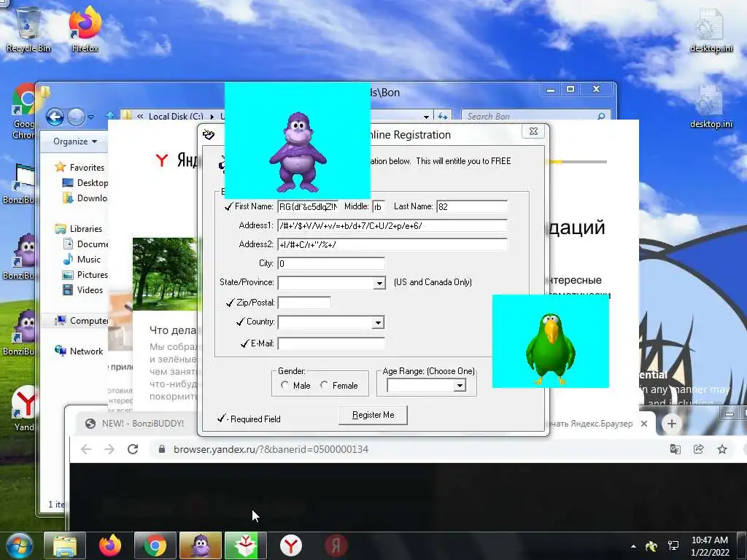
Task: Click the Register Me button
Action: [373, 415]
